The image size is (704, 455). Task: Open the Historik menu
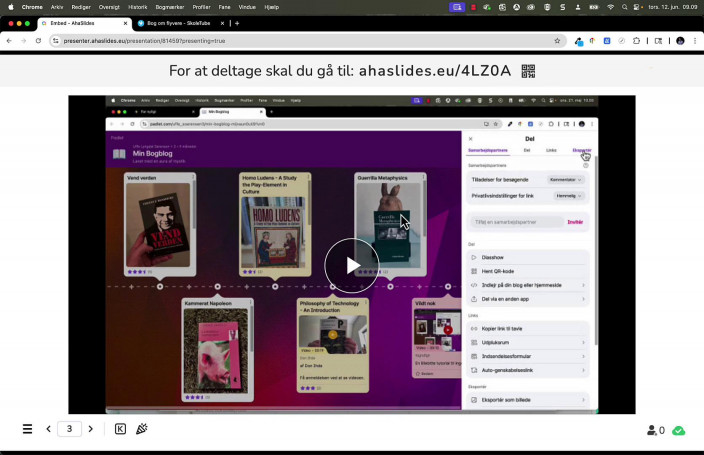137,6
